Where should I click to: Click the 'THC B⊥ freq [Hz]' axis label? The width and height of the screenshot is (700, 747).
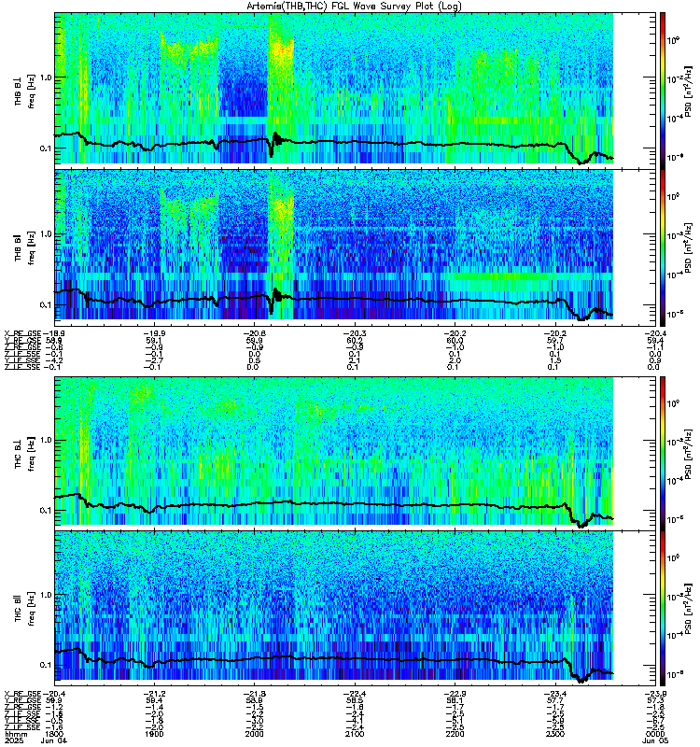click(25, 453)
